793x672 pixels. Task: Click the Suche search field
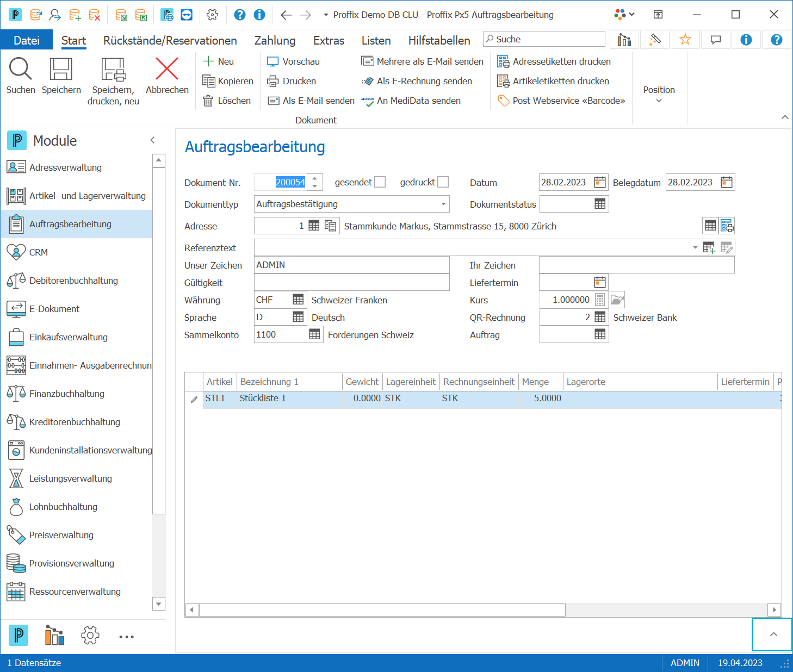pyautogui.click(x=544, y=39)
